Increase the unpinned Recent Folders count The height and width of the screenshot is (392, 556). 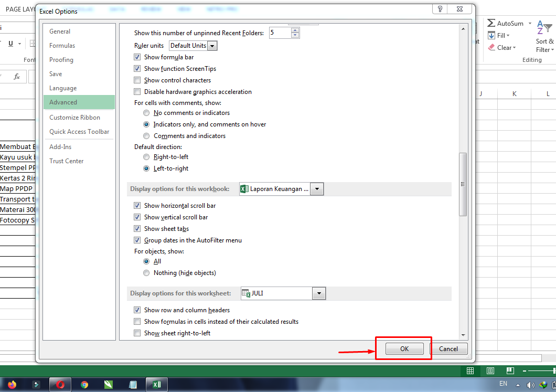294,29
